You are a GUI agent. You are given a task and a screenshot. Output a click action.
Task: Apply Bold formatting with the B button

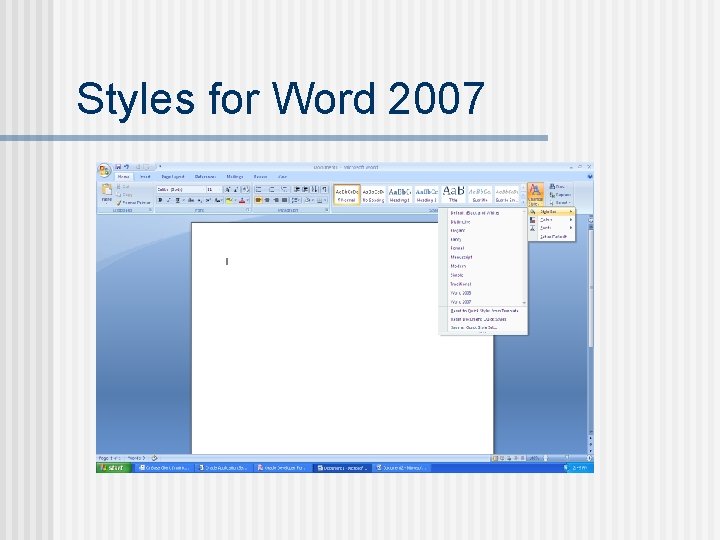point(160,200)
